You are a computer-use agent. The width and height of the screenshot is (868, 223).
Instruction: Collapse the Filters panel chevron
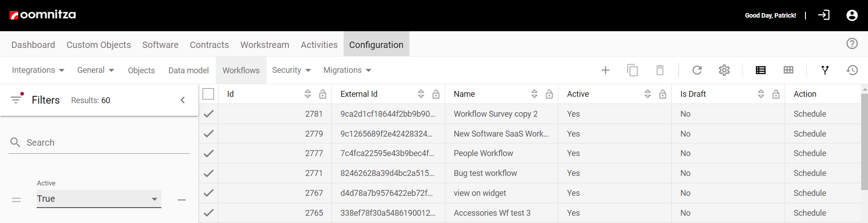tap(183, 100)
